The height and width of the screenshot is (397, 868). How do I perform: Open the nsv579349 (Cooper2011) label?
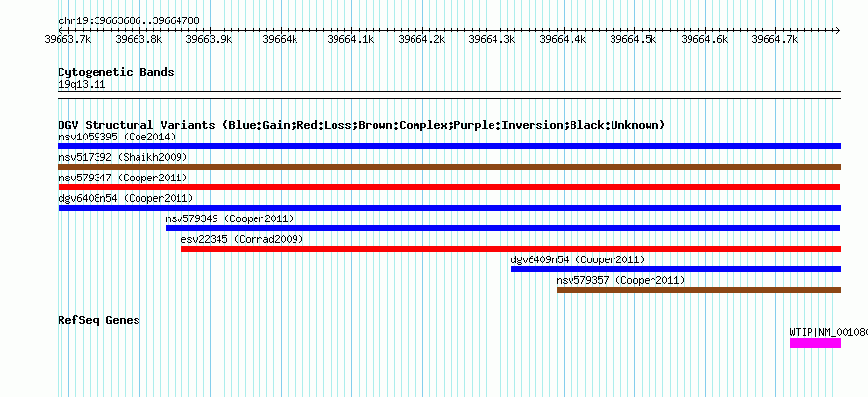(229, 218)
